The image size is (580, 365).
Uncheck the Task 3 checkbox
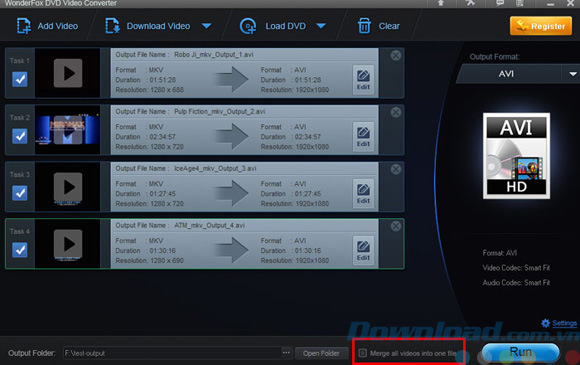[x=20, y=193]
